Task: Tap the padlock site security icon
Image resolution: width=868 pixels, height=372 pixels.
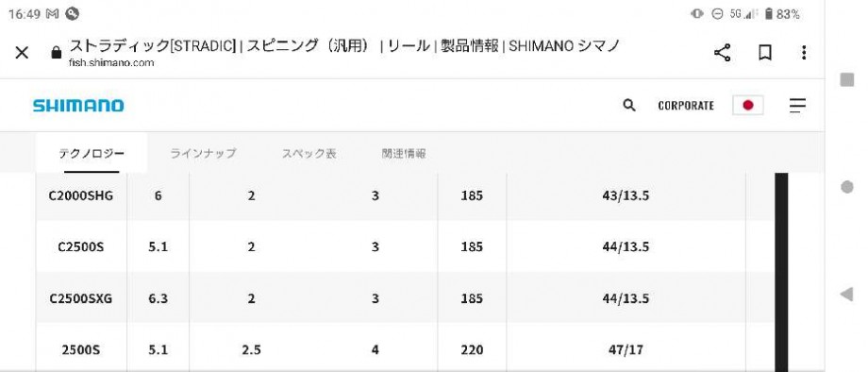Action: click(x=56, y=53)
